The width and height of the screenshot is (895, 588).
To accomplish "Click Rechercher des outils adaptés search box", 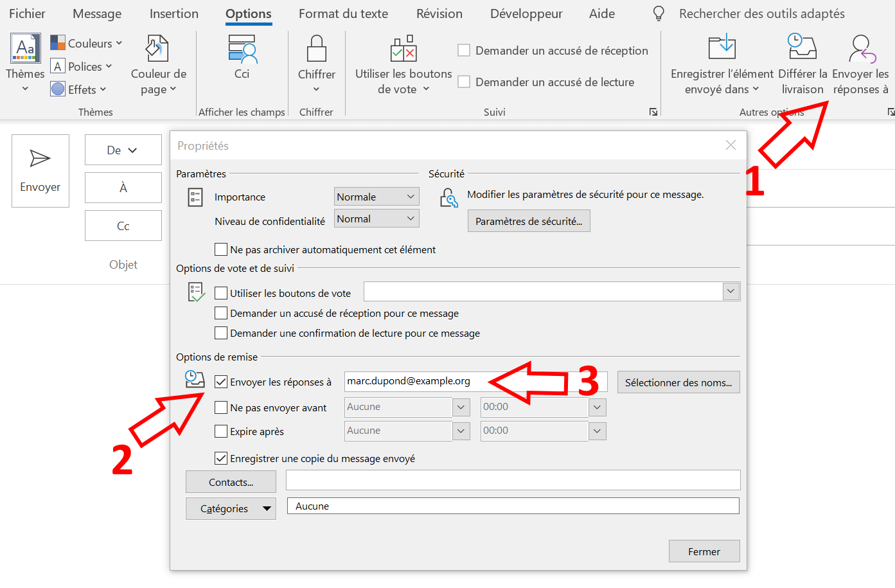I will tap(761, 13).
